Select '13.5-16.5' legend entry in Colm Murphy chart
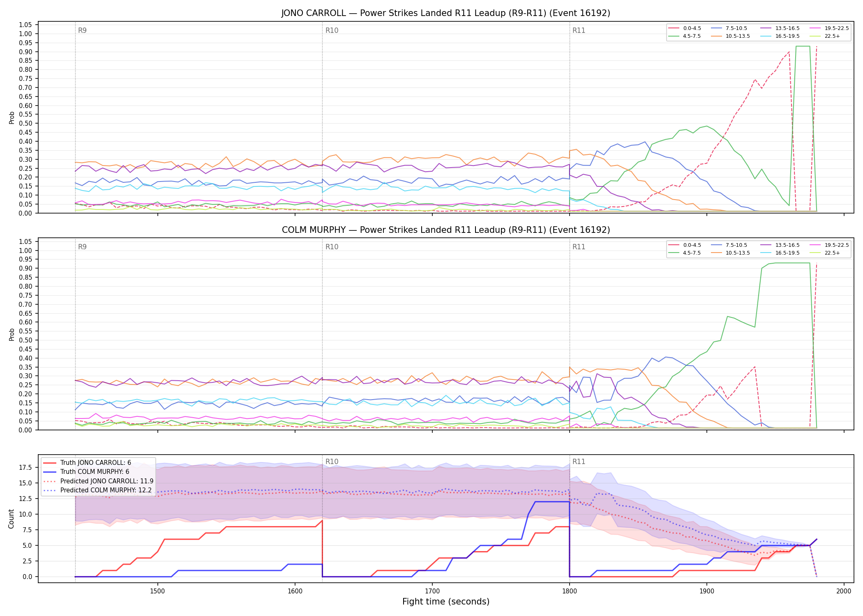Screen dimensions: 863x616 (780, 245)
